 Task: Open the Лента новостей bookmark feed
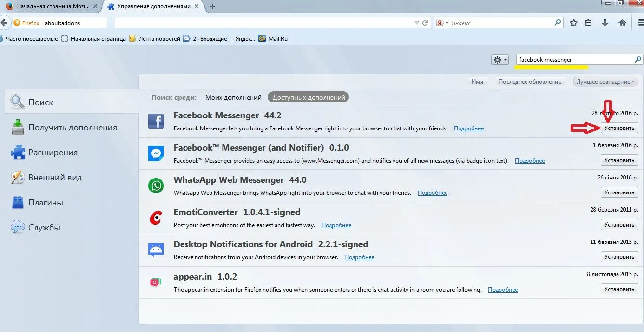(x=155, y=38)
